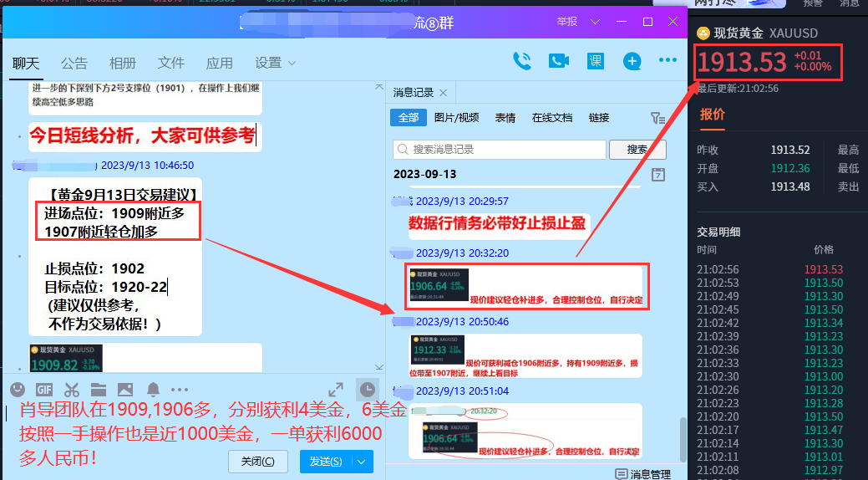Click the 买入 1913.48 value in quote window
The image size is (868, 480).
(x=790, y=186)
